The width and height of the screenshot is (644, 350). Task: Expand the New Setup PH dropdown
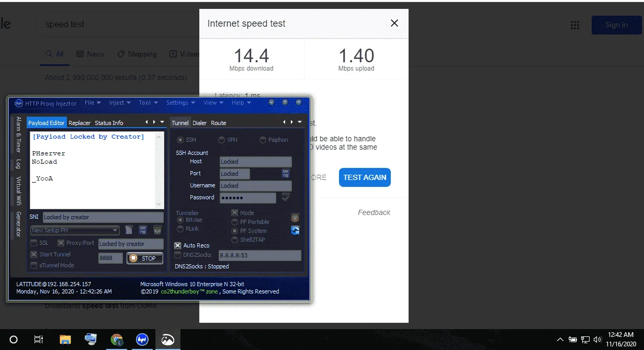[x=75, y=230]
